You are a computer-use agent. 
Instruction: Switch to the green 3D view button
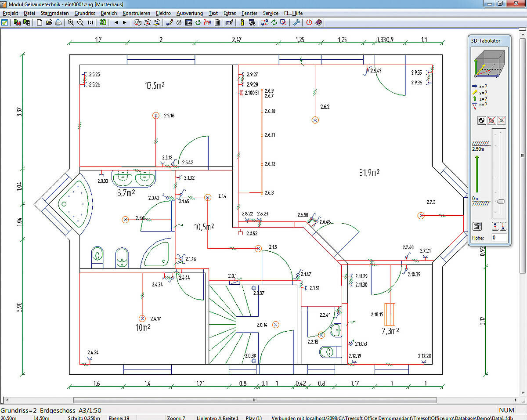(x=103, y=22)
